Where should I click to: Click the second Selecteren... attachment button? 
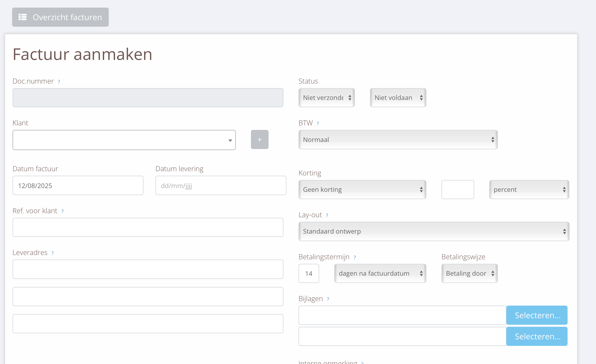(537, 336)
